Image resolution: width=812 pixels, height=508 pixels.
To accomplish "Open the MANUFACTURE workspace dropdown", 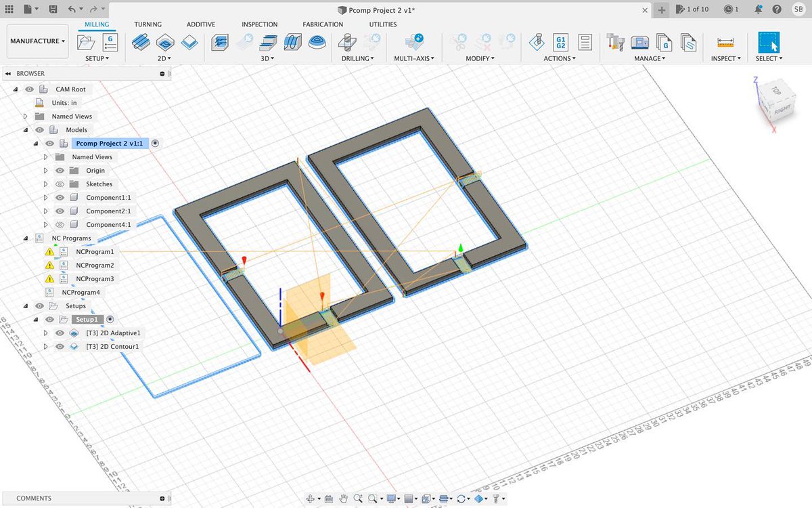I will (x=37, y=41).
